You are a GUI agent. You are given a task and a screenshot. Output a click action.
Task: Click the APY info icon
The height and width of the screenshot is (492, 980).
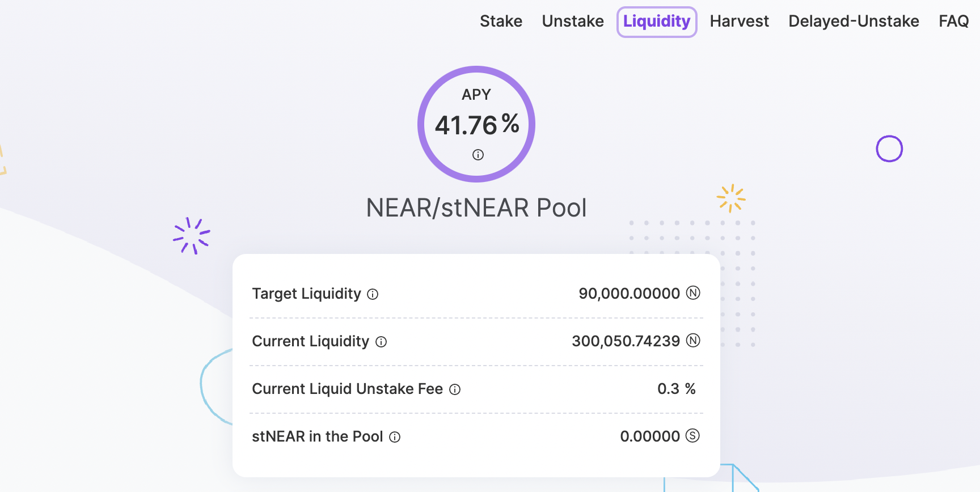(478, 155)
